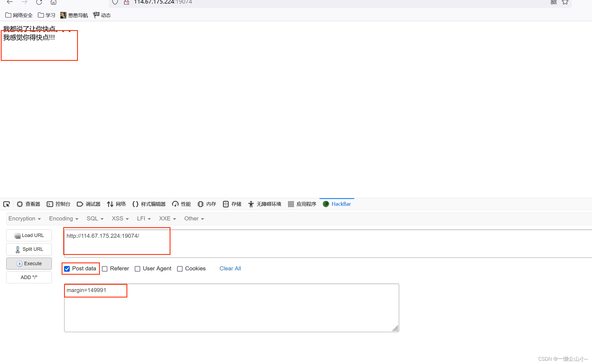Click the shield tracking protection icon
Image resolution: width=592 pixels, height=364 pixels.
pos(115,2)
